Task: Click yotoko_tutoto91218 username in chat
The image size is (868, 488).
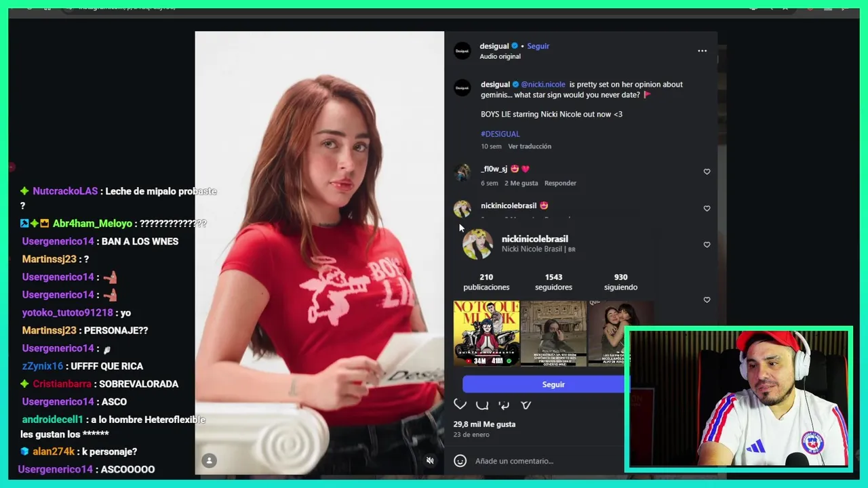Action: coord(67,313)
